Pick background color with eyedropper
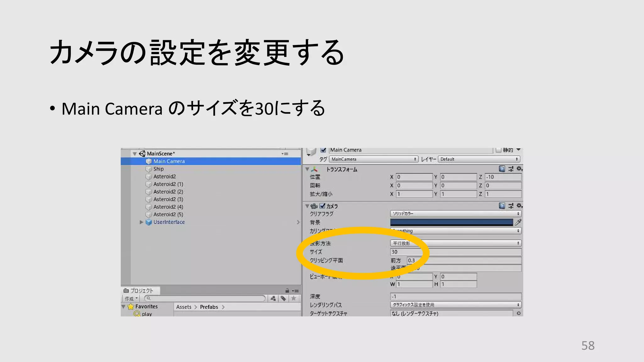 (518, 222)
